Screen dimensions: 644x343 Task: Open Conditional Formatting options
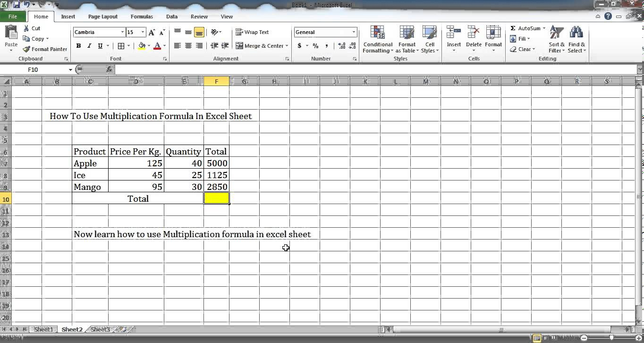coord(377,40)
